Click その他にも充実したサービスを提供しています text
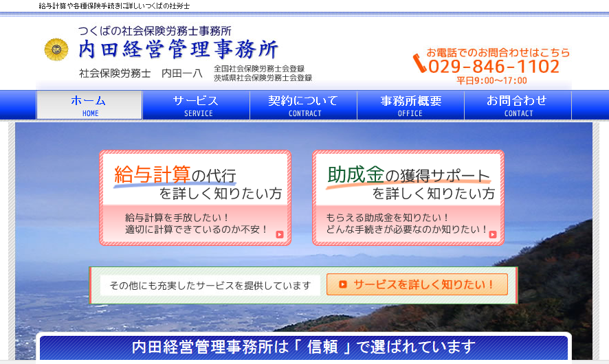The height and width of the screenshot is (364, 609). coord(210,286)
